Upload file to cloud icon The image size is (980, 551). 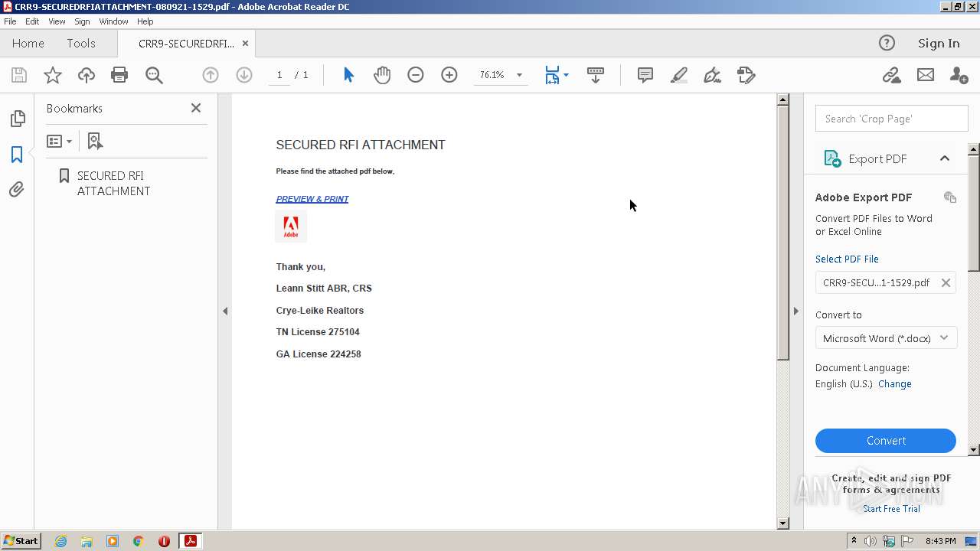(87, 75)
